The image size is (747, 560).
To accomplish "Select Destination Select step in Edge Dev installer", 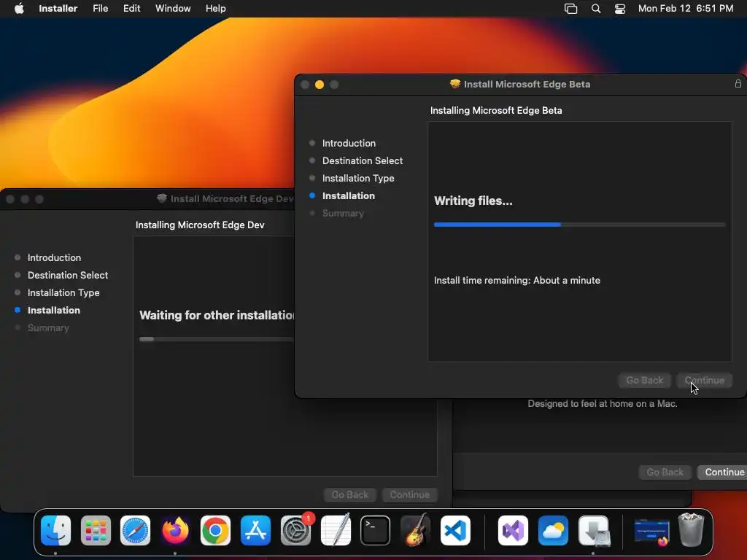I will coord(68,275).
